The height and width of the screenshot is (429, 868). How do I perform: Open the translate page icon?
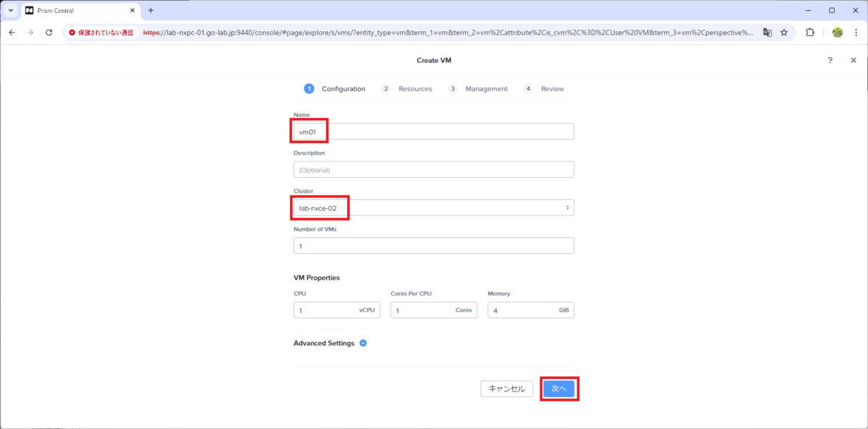(x=767, y=33)
